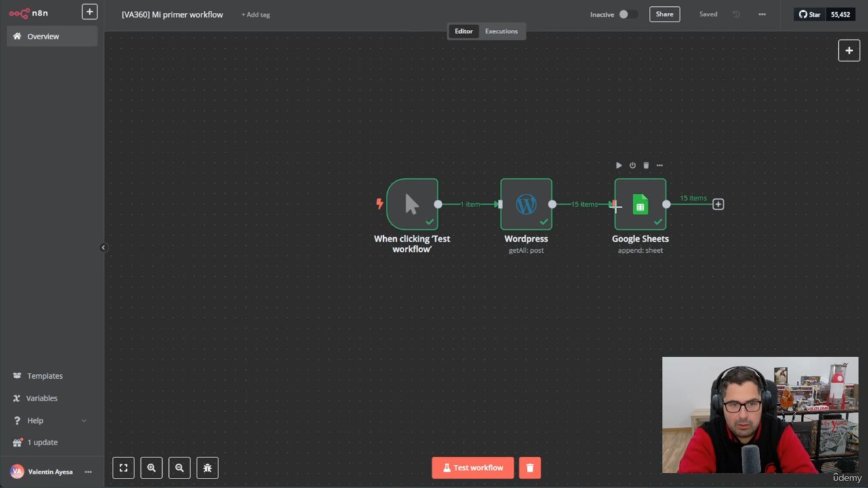
Task: Fit the canvas to view
Action: click(x=123, y=468)
